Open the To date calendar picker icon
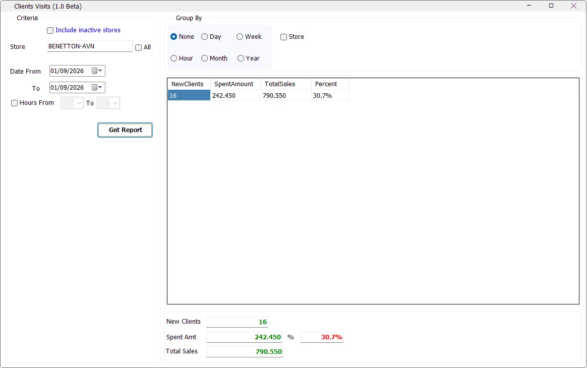 coord(97,87)
